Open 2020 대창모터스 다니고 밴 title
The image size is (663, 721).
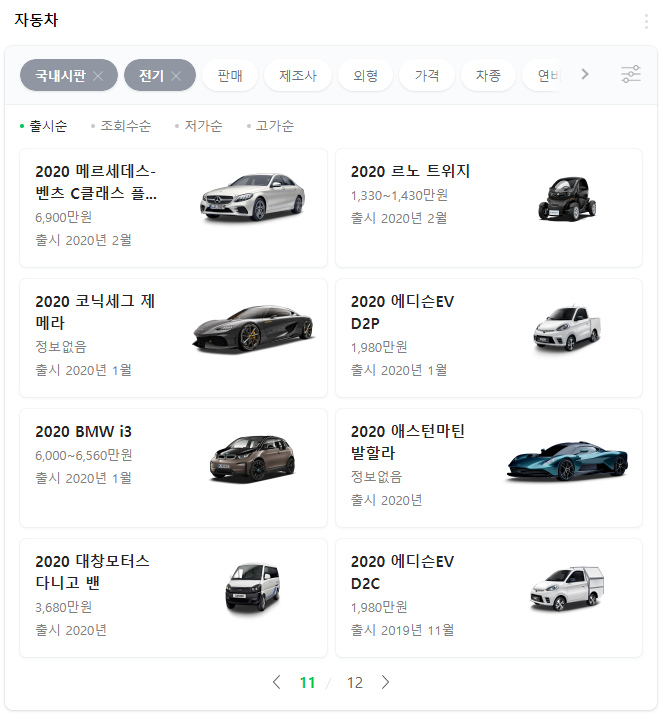pos(92,572)
